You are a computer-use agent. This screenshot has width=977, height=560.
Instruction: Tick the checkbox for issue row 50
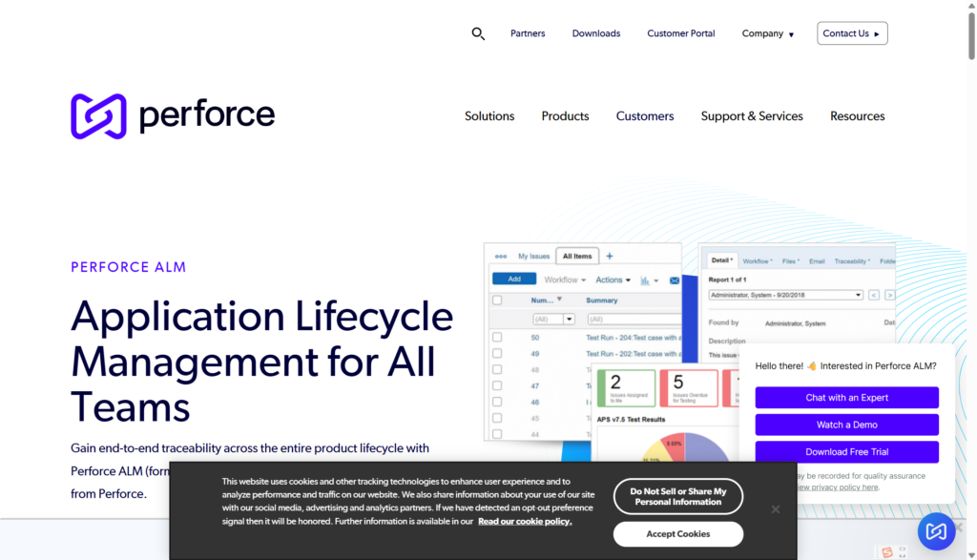497,338
